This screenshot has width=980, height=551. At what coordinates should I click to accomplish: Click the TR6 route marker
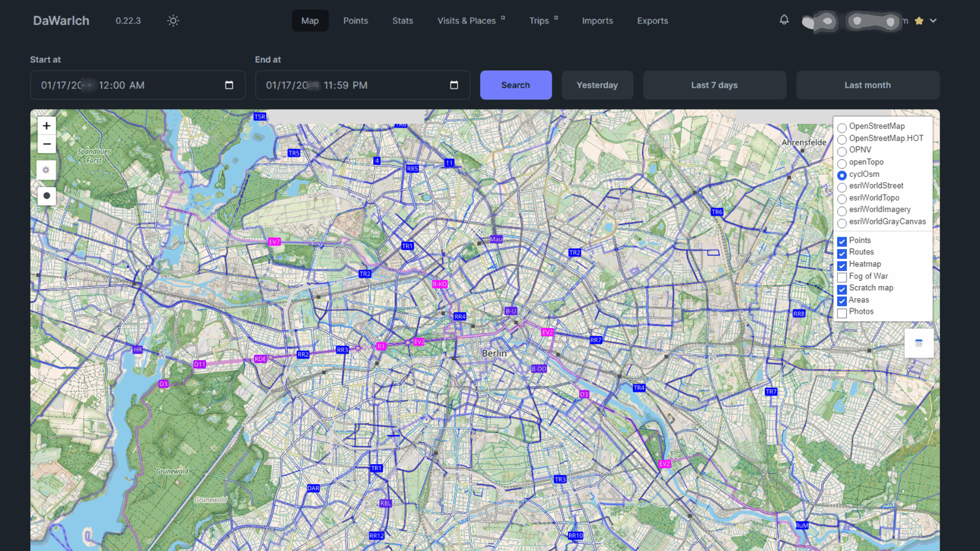[x=717, y=212]
